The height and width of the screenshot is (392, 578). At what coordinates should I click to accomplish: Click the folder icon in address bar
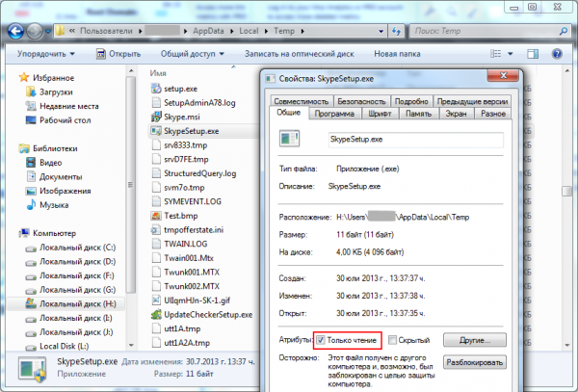pos(60,31)
